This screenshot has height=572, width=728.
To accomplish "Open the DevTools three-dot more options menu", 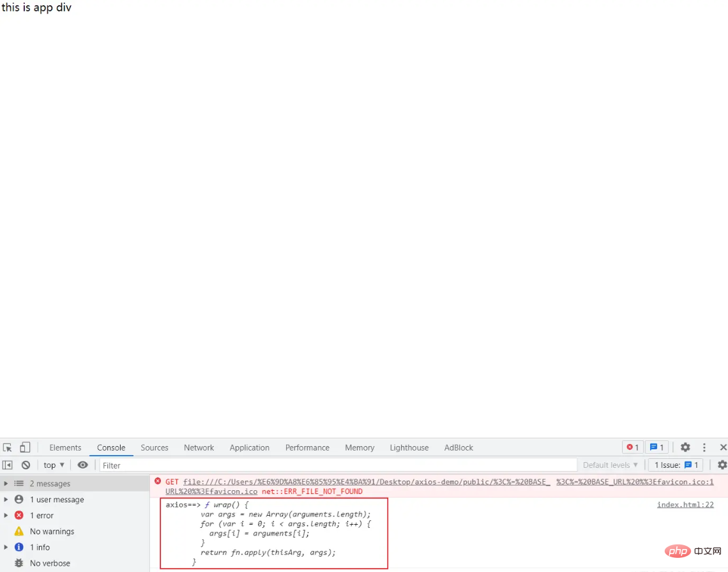I will (x=704, y=447).
